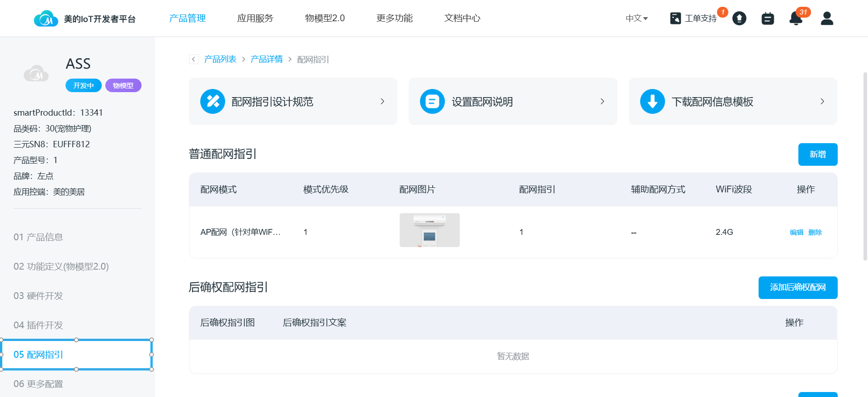Click 删除 link for AP配网 row

pyautogui.click(x=815, y=233)
